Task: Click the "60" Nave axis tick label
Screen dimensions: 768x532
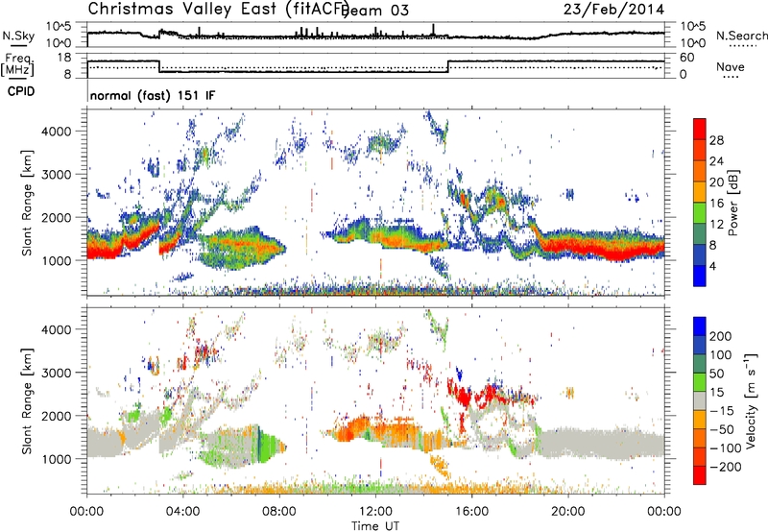Action: coord(687,58)
